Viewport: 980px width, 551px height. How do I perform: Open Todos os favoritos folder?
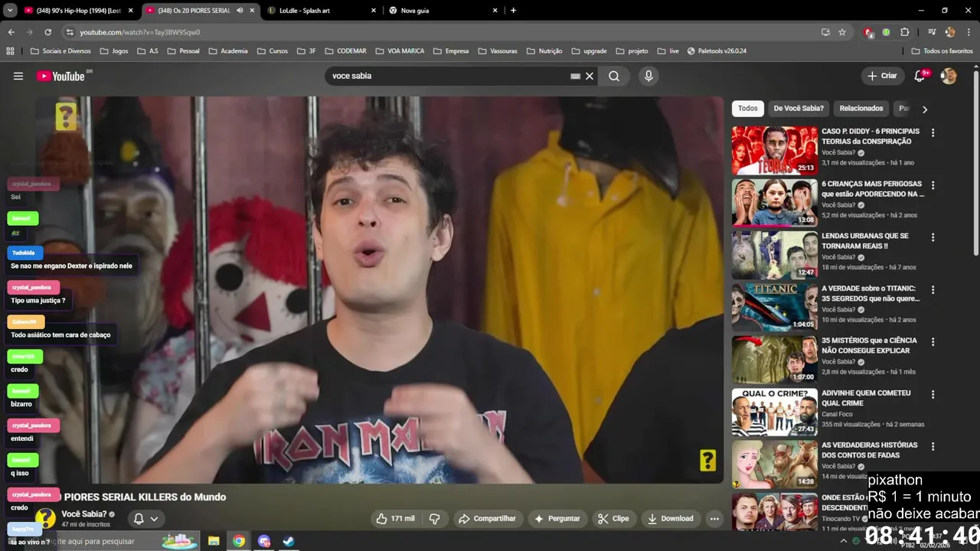coord(942,51)
